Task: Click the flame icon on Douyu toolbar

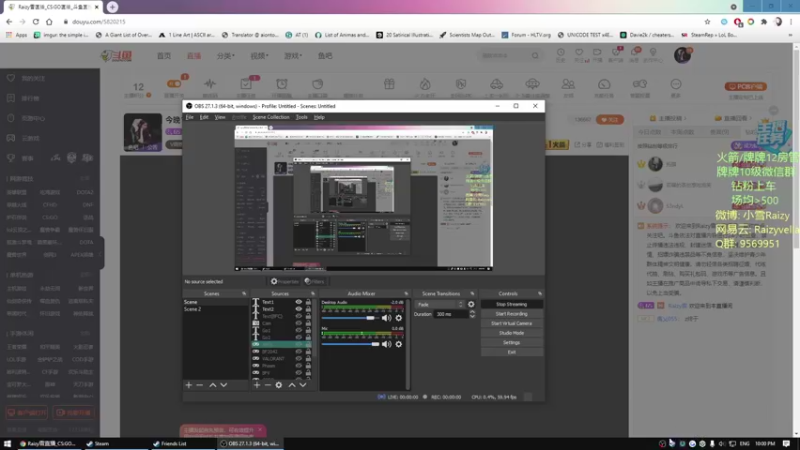Action: [x=425, y=84]
